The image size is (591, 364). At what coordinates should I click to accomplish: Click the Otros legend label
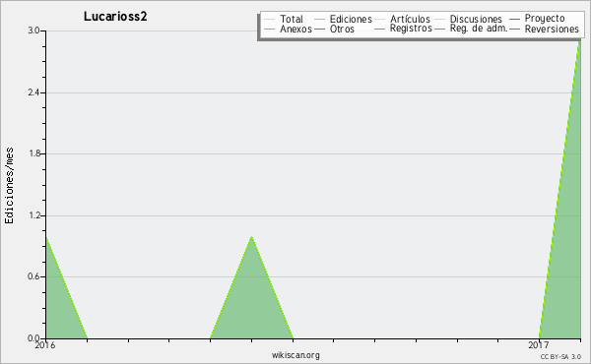click(342, 29)
